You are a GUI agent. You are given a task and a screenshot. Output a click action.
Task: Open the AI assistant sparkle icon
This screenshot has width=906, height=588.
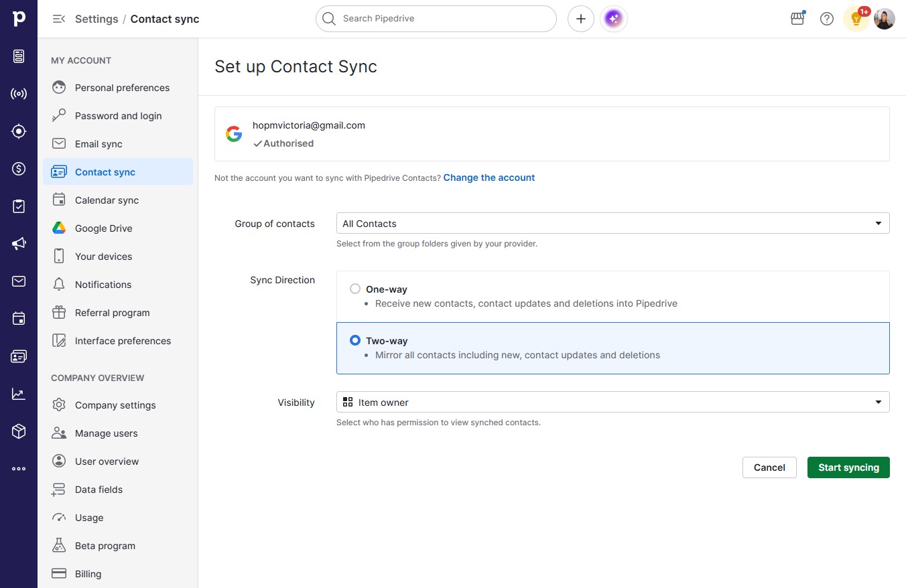[x=613, y=19]
